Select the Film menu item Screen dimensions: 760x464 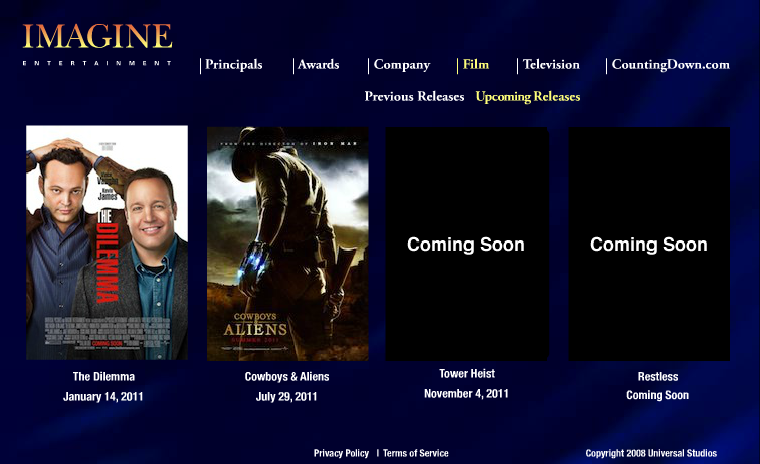(475, 64)
